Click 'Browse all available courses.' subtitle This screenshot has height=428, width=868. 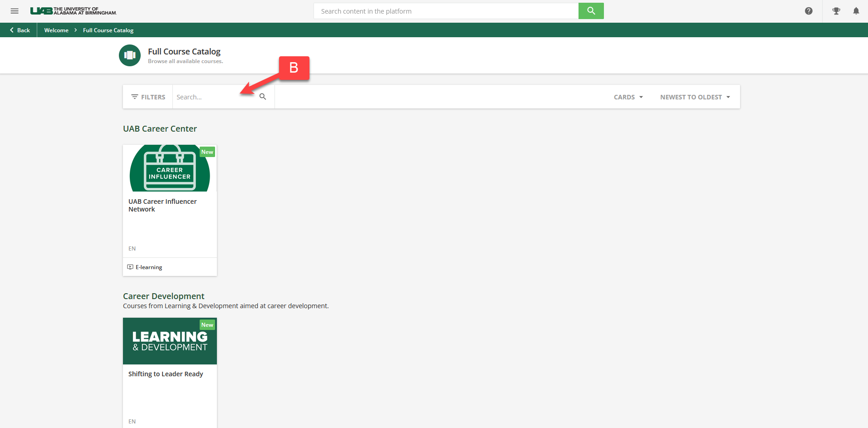point(186,61)
